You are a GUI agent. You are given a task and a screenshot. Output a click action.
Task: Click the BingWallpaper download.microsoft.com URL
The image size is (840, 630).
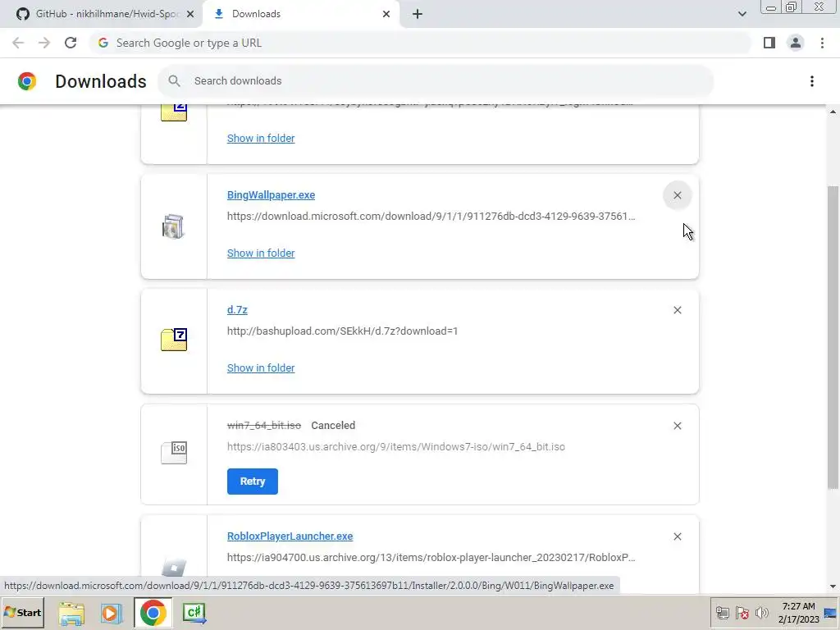(431, 217)
